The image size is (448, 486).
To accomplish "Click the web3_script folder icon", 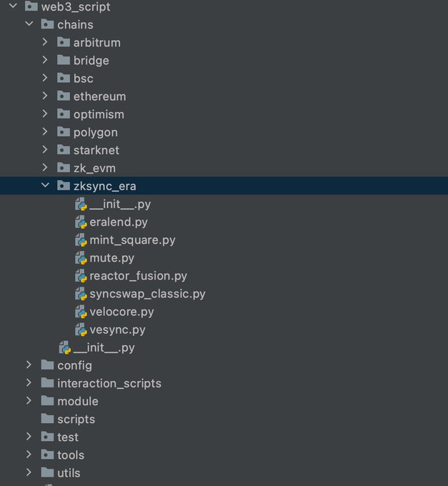I will point(31,6).
